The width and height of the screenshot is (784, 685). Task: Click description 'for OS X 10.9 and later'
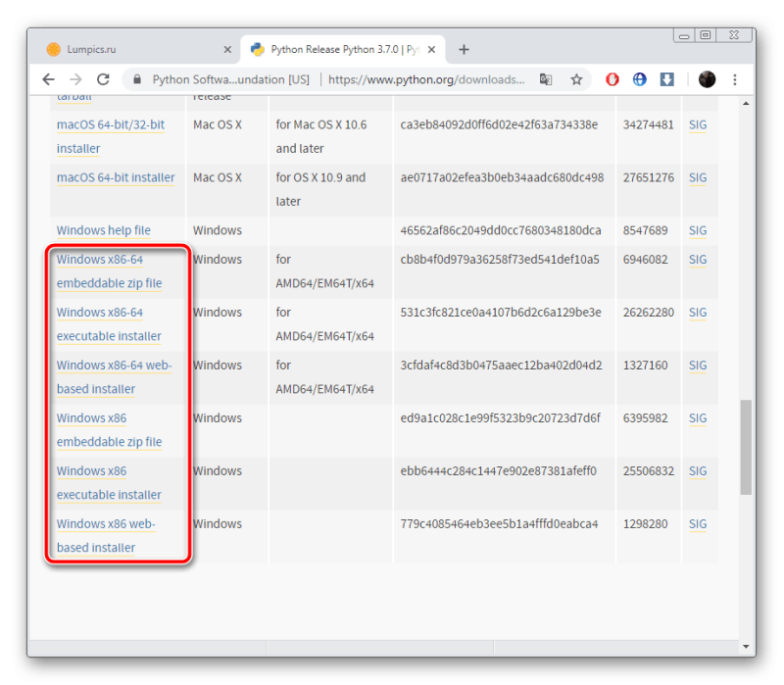[x=320, y=189]
